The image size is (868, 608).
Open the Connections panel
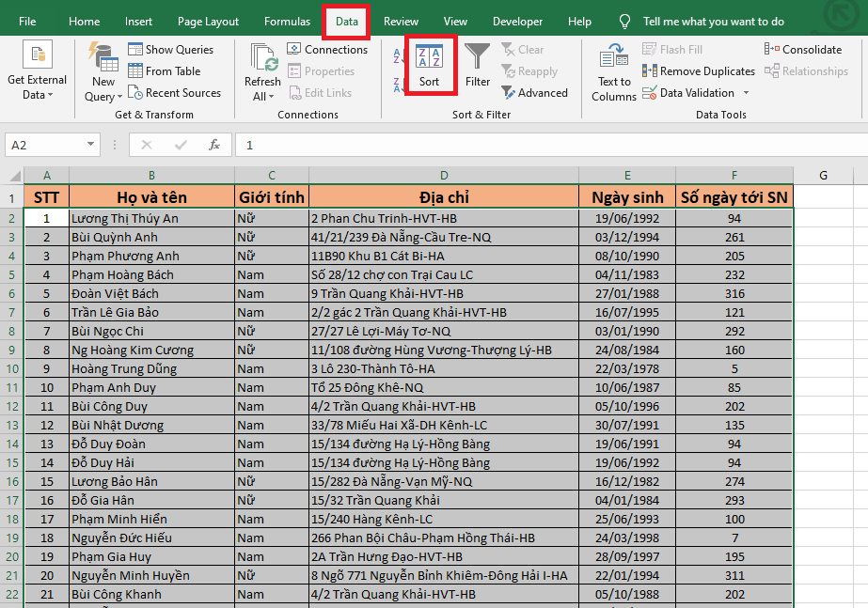tap(327, 50)
